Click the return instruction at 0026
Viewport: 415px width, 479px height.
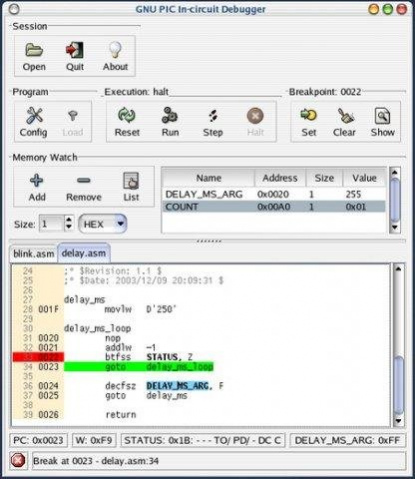tap(121, 414)
